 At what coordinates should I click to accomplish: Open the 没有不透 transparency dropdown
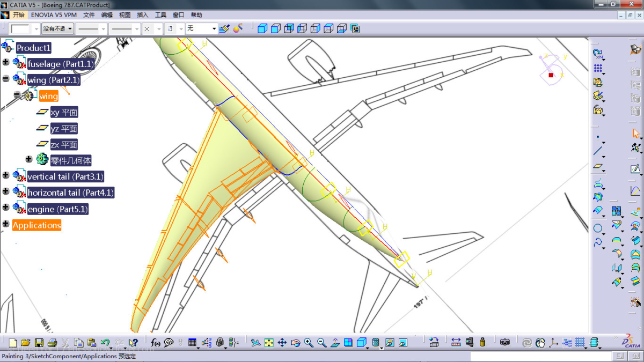57,28
